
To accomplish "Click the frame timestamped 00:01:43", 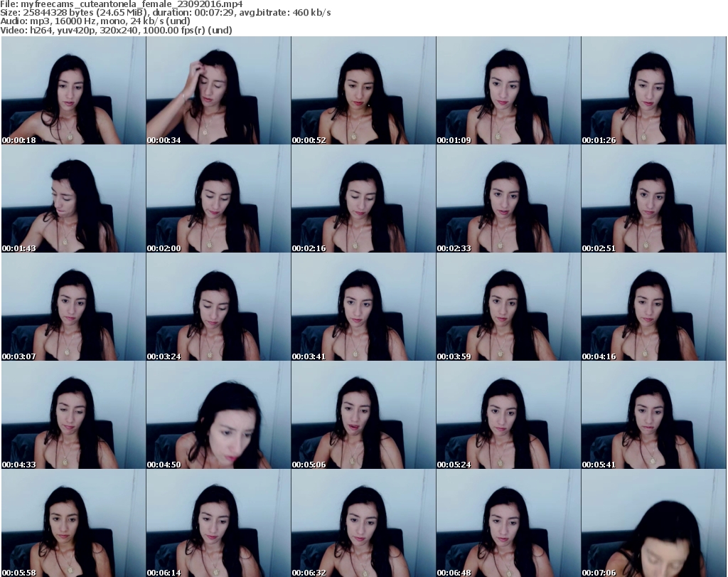I will [x=73, y=198].
